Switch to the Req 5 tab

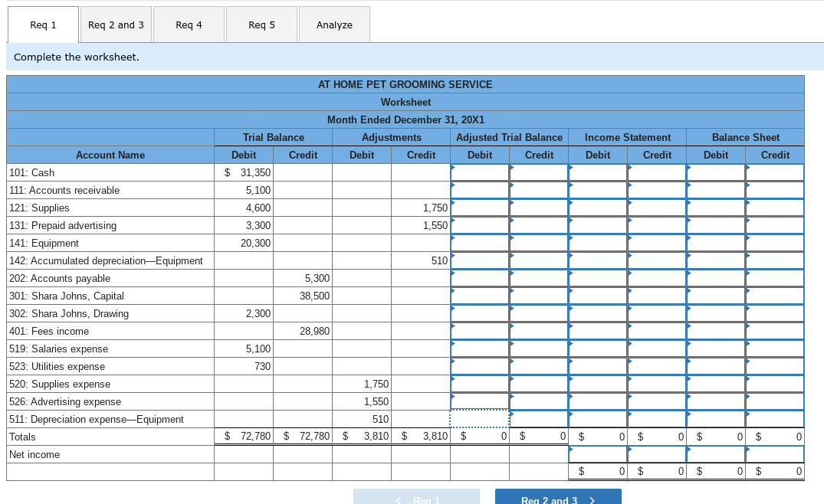[261, 25]
